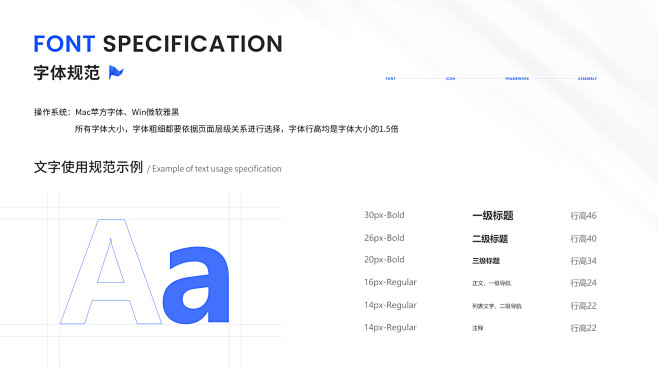Select the 行高24 value
This screenshot has height=370, width=658.
[x=583, y=283]
